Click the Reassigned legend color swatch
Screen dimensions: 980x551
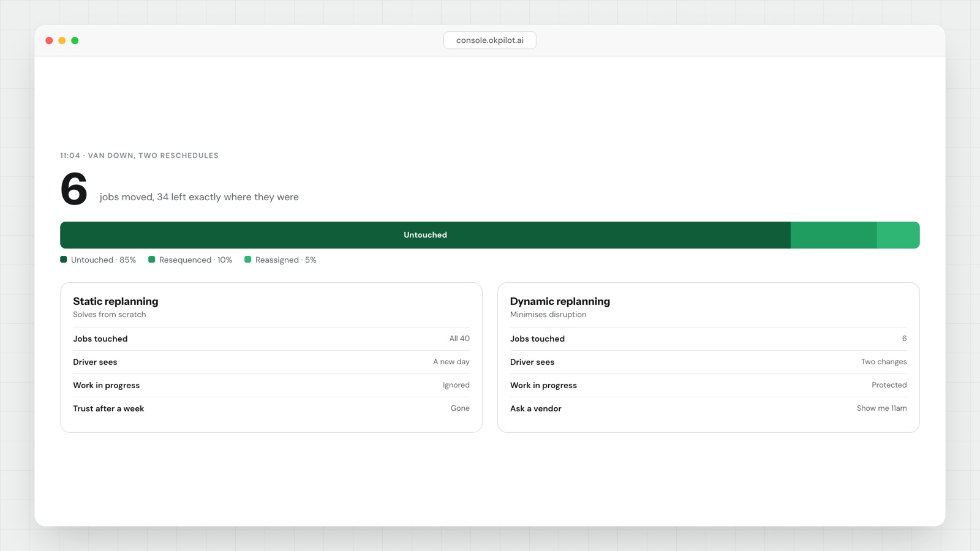[x=248, y=260]
